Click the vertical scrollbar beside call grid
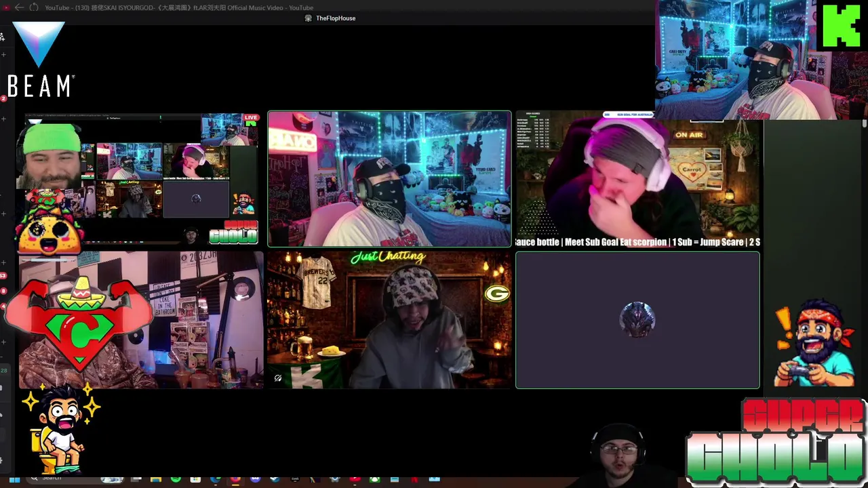This screenshot has width=868, height=488. click(x=864, y=123)
